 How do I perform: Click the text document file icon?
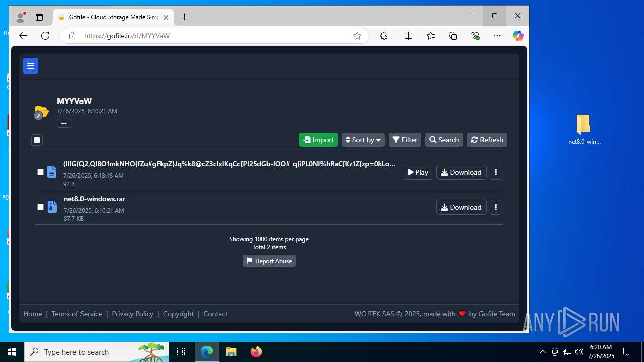(x=52, y=172)
